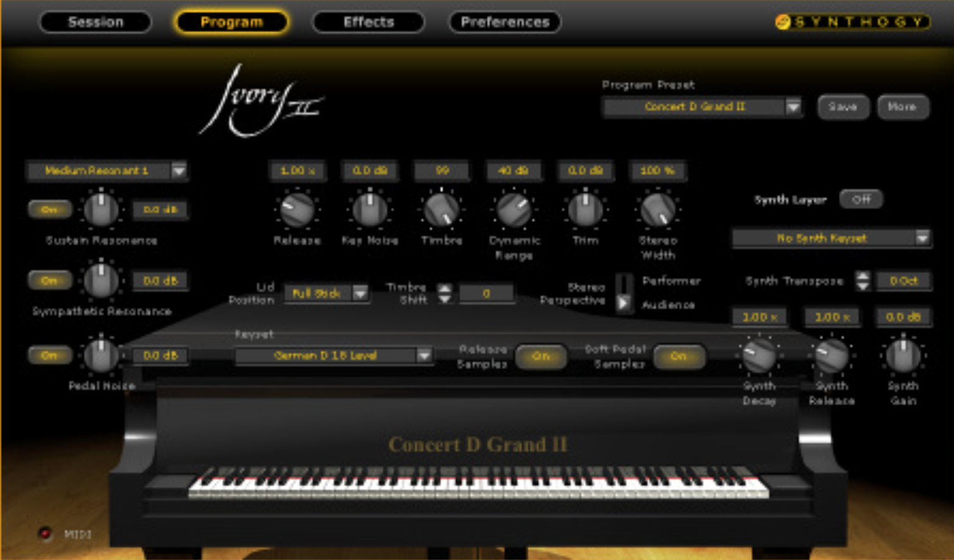Screen dimensions: 954x560
Task: Click the Stereo Width 100 % value
Action: 658,170
